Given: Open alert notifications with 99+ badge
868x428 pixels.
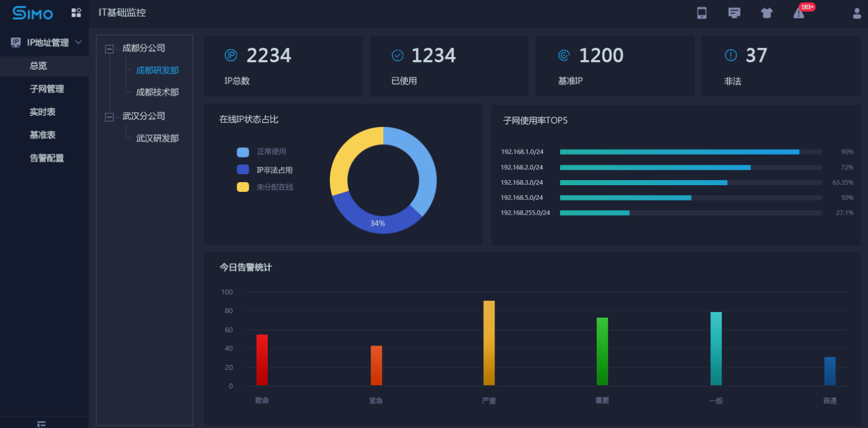Looking at the screenshot, I should (x=799, y=13).
